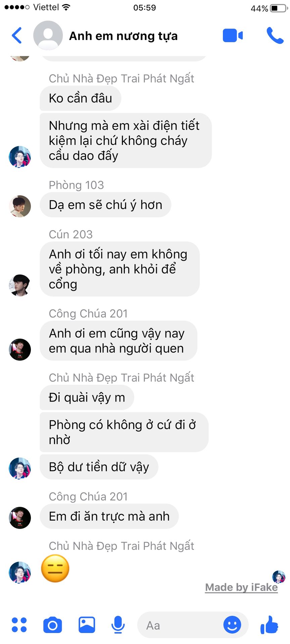Select the message Bộ dư tiền dữ vậy
The height and width of the screenshot is (644, 290).
(x=99, y=467)
